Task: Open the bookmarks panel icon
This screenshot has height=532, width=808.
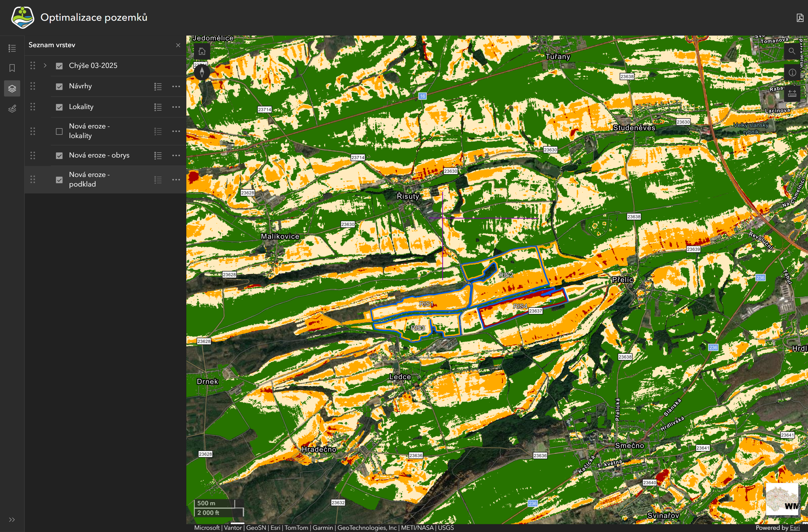Action: [x=12, y=68]
